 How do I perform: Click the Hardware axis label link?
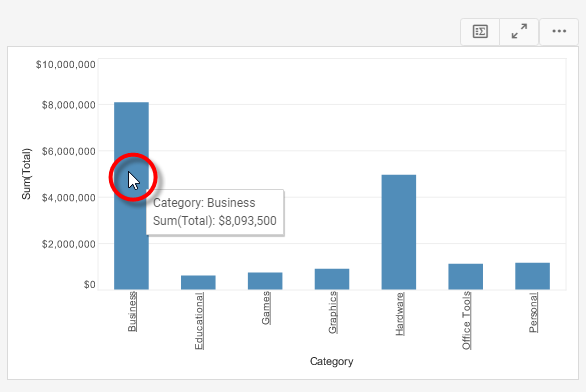[x=400, y=314]
